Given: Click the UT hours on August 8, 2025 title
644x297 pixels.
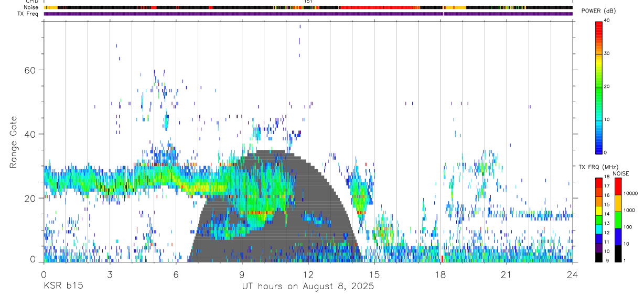Looking at the screenshot, I should click(308, 287).
